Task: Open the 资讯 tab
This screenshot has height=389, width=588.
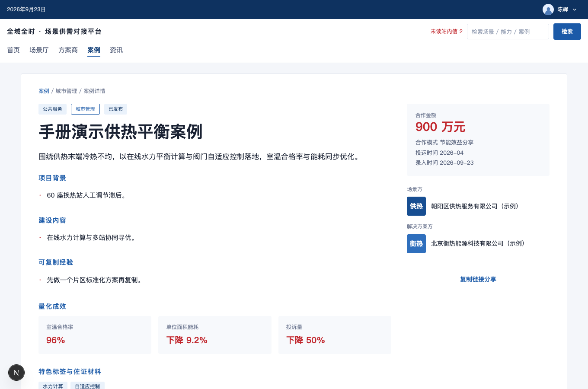Action: tap(116, 50)
